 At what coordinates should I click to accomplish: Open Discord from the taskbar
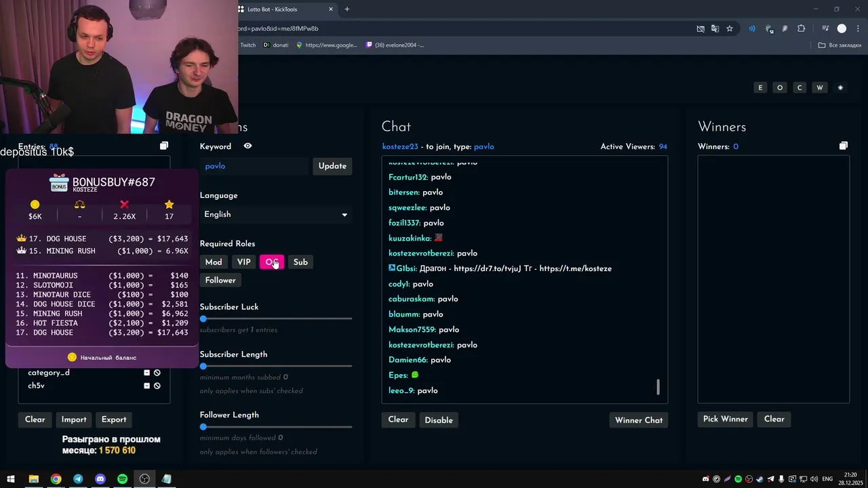click(100, 479)
